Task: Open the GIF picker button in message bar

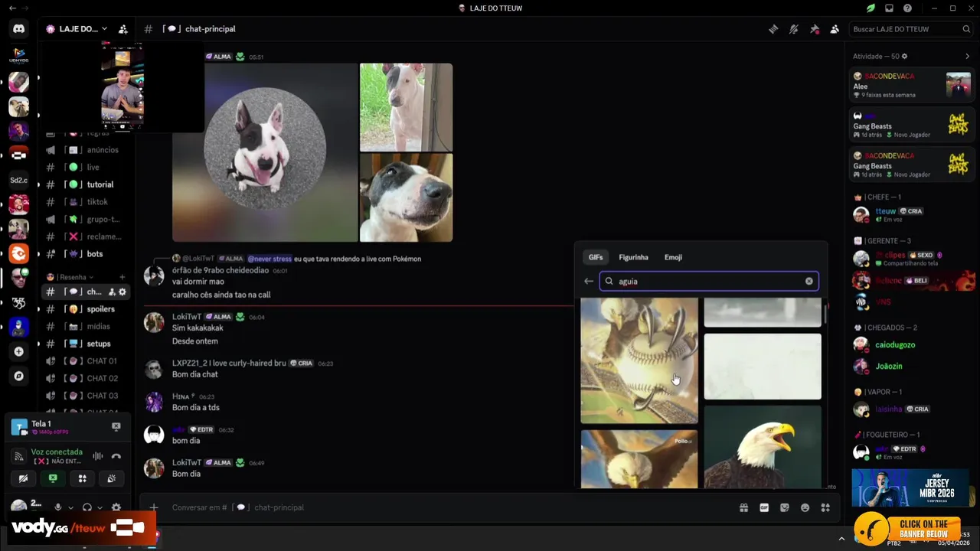Action: 764,507
